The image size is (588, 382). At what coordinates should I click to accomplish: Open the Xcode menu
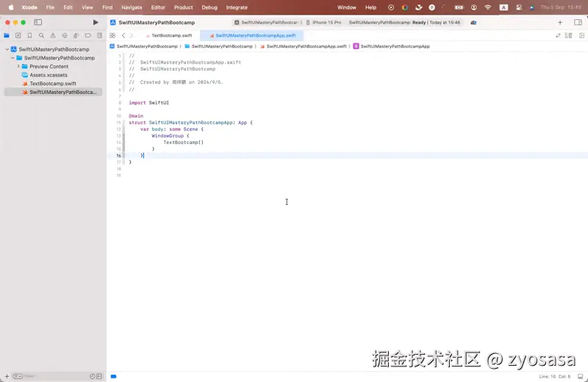29,7
